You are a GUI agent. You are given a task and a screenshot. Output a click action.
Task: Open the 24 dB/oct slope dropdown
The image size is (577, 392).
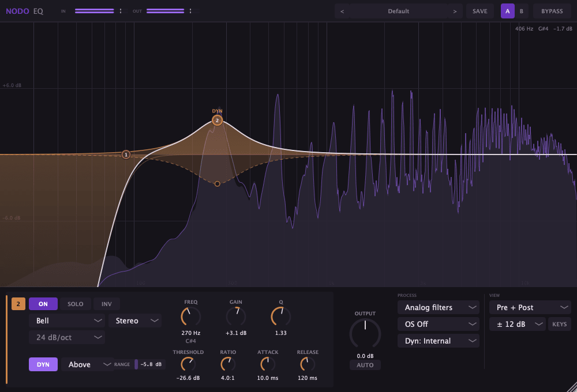67,337
